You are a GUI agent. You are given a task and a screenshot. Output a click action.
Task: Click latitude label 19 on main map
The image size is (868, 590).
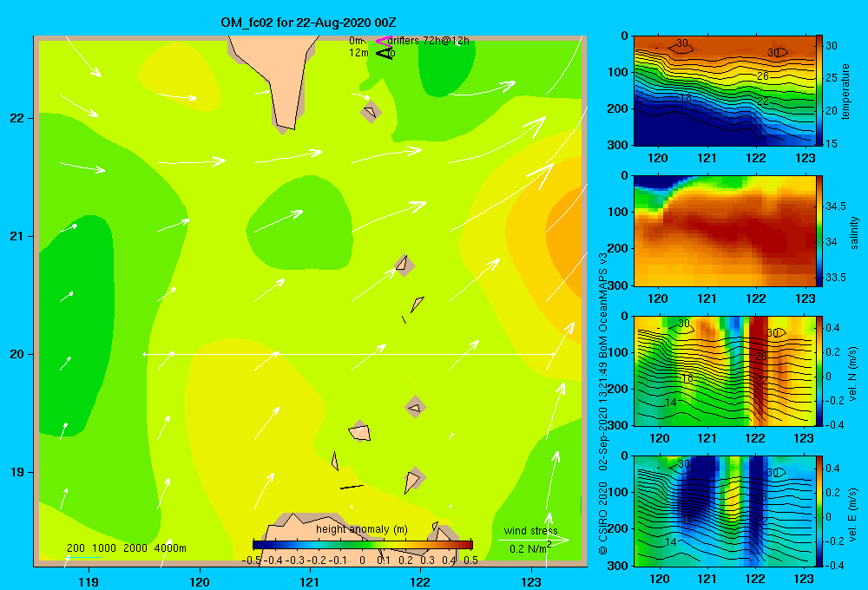[16, 472]
